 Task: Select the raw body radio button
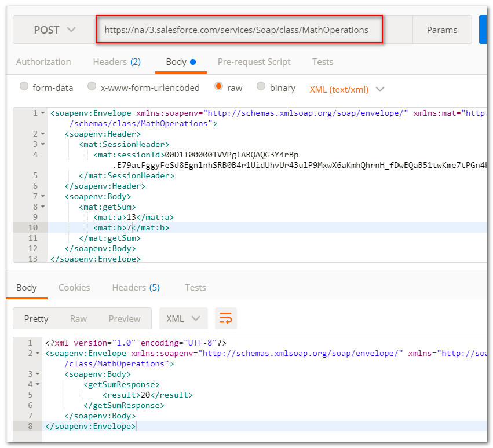tap(218, 86)
